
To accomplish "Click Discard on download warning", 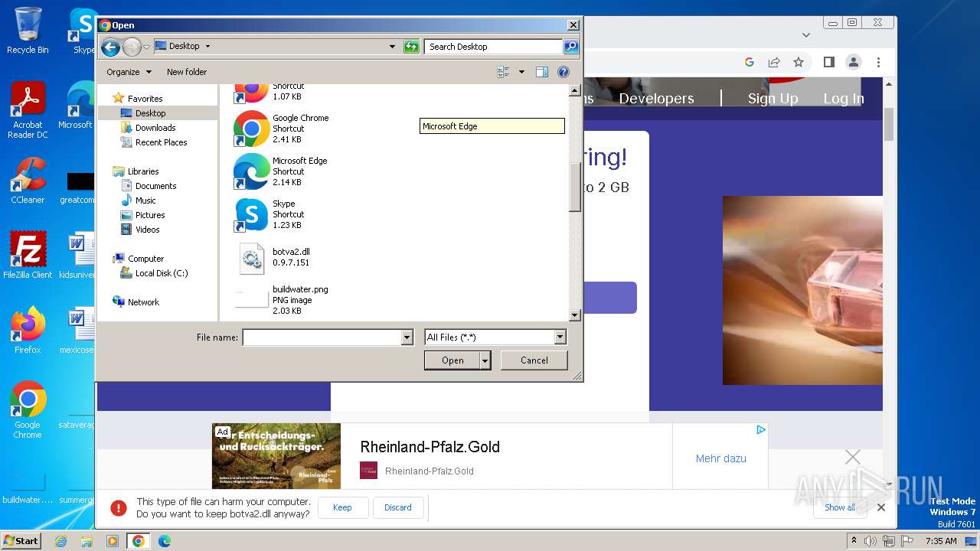I will [x=398, y=507].
